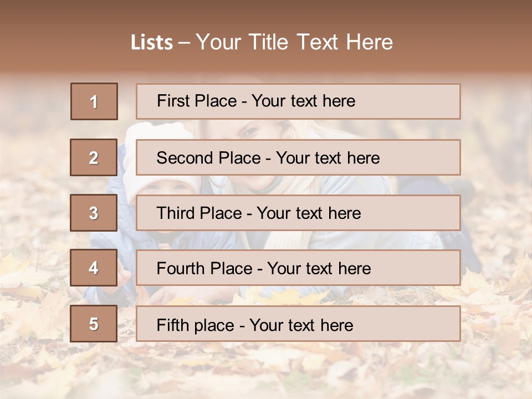
Task: Select the number 2 box
Action: (x=94, y=157)
